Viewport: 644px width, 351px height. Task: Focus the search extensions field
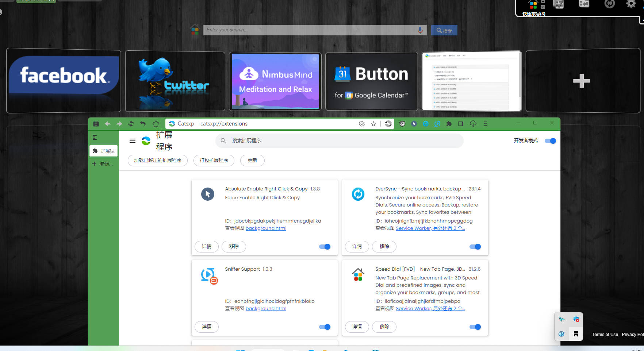point(340,141)
